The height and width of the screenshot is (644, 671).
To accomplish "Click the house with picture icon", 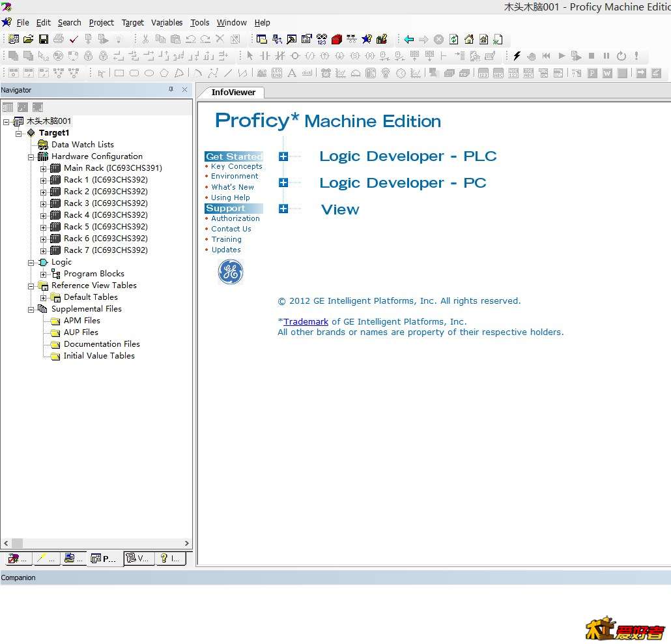I will 483,39.
